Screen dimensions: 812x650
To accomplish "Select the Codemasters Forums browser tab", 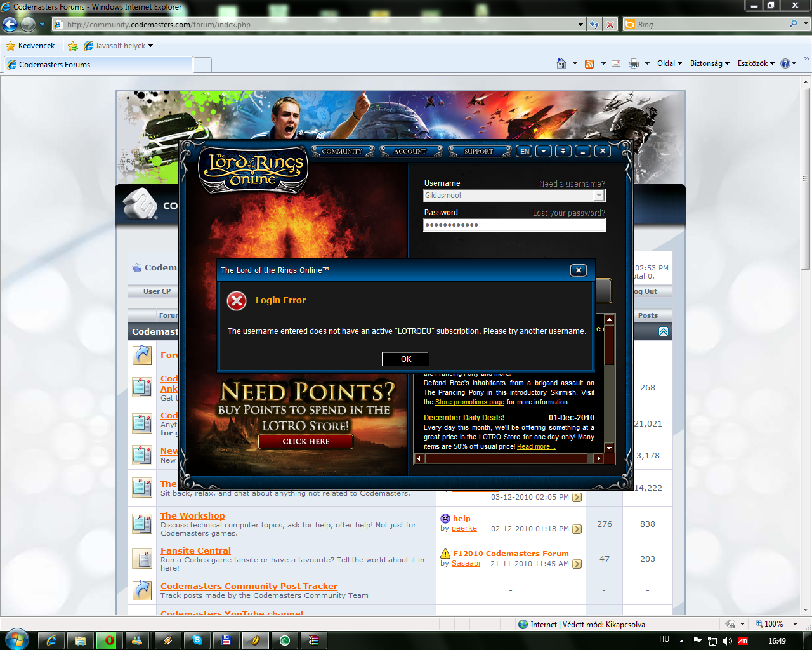I will (98, 65).
